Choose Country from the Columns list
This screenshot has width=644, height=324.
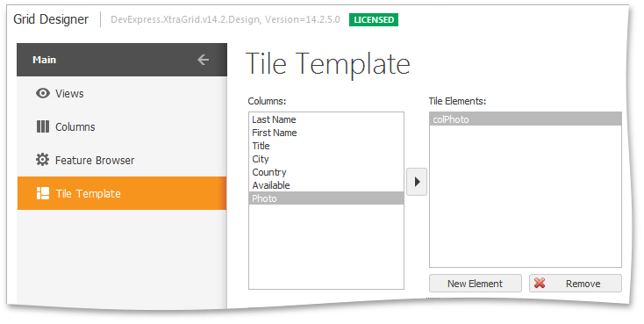pos(326,172)
